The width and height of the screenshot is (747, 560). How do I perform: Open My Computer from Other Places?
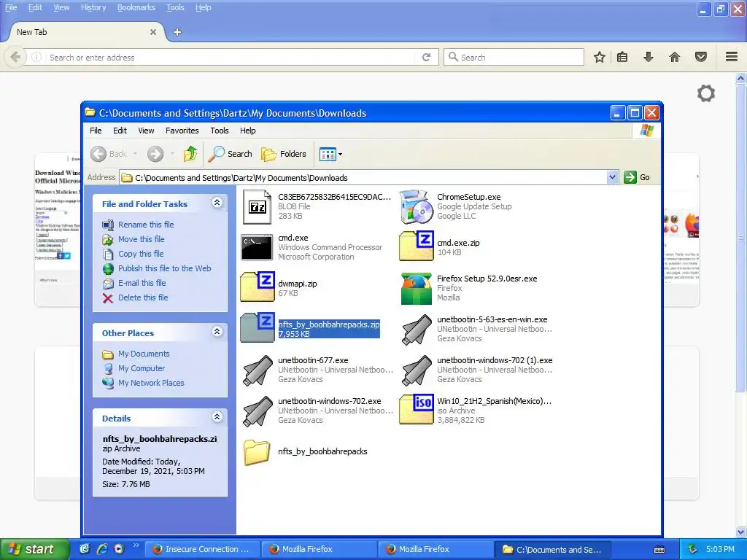tap(142, 368)
